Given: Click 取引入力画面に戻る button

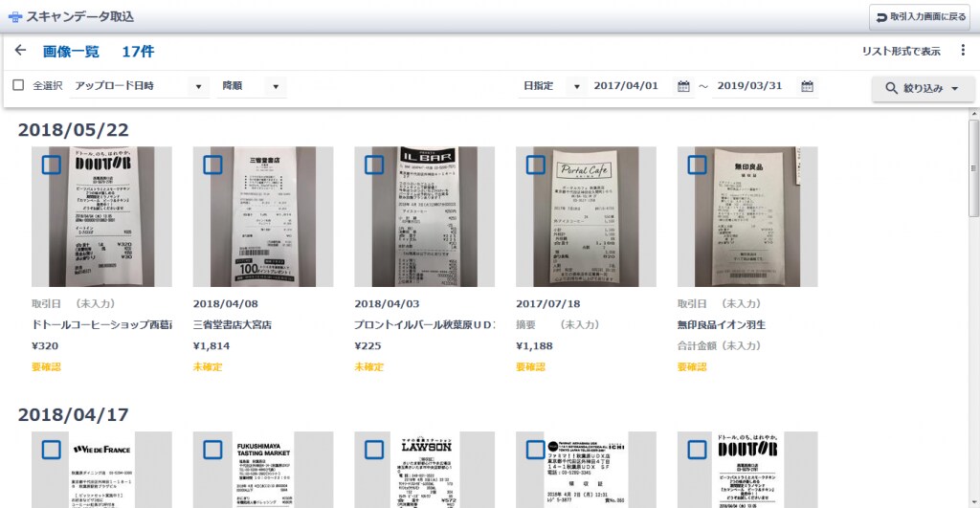Looking at the screenshot, I should coord(922,17).
